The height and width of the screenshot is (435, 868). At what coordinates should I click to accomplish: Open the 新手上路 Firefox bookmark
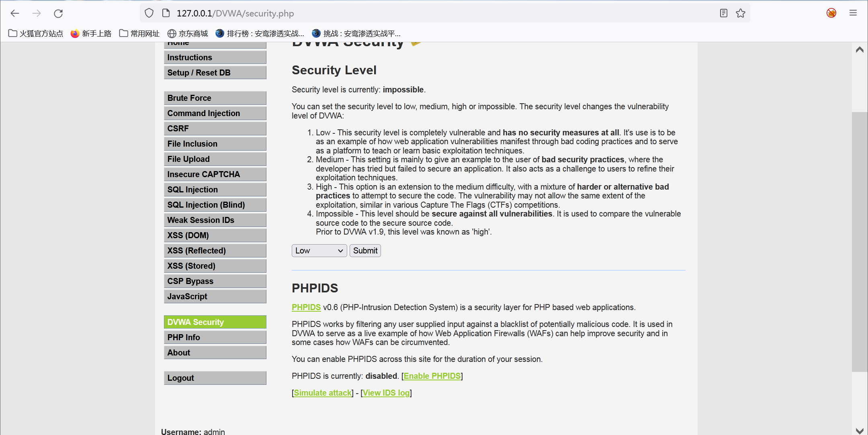(x=91, y=33)
